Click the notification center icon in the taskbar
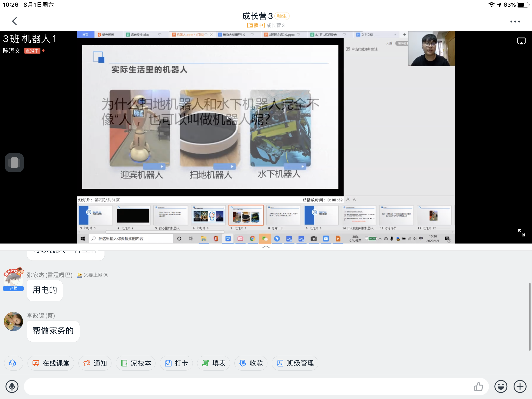This screenshot has width=532, height=399. click(448, 239)
